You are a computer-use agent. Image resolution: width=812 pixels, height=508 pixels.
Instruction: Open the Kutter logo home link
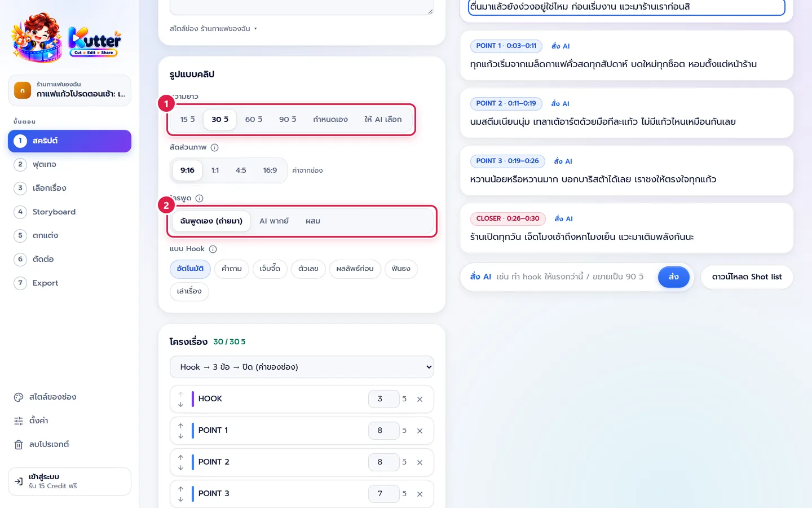[67, 38]
